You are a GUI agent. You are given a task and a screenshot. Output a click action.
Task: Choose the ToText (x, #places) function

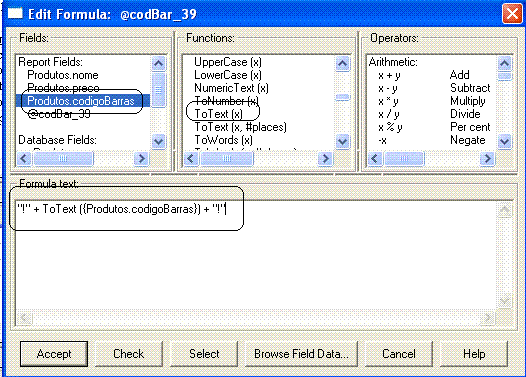pyautogui.click(x=241, y=127)
